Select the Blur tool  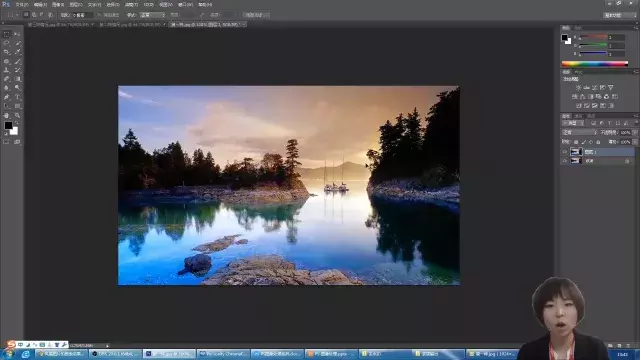7,88
